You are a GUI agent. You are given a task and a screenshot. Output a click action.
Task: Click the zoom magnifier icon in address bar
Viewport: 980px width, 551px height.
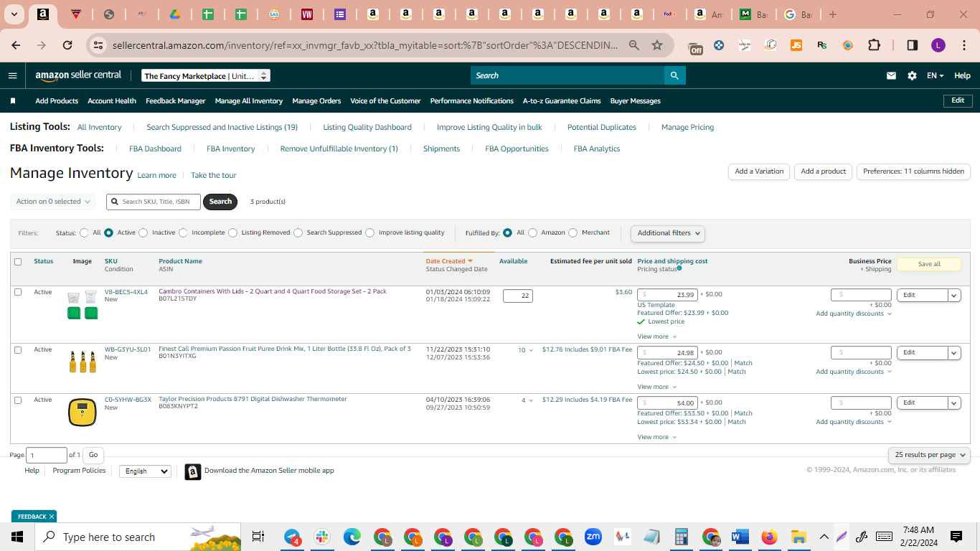coord(634,45)
